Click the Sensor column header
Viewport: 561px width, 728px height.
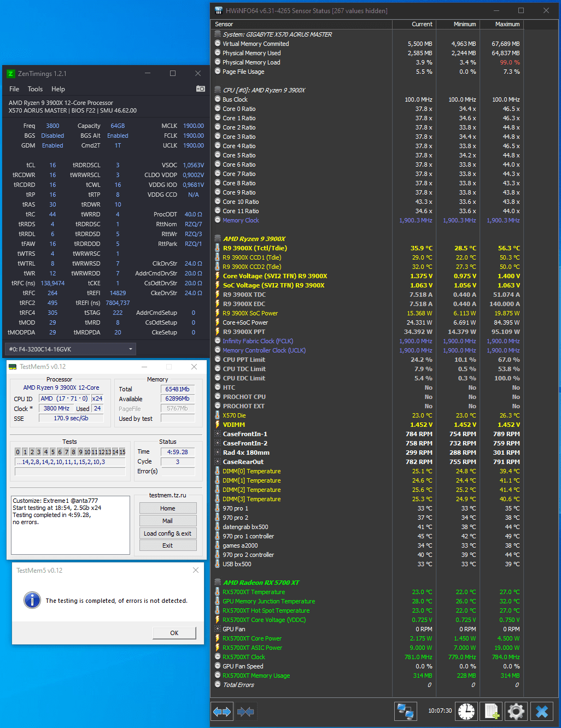(301, 24)
